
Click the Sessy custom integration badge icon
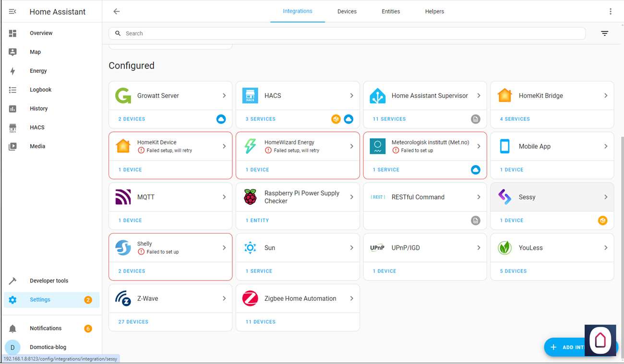point(602,221)
